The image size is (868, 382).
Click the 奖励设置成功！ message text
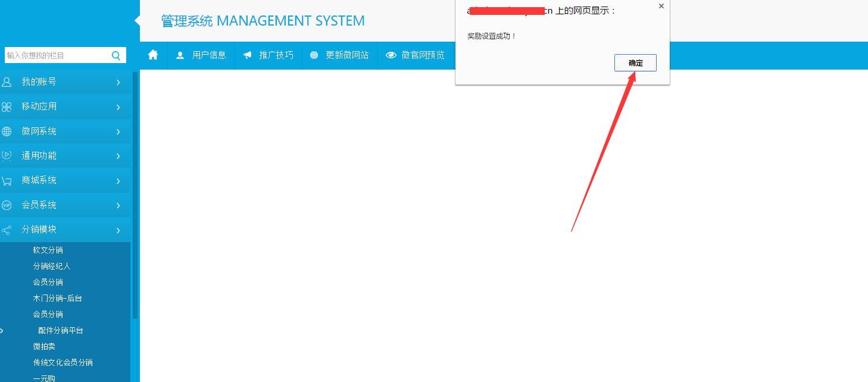(492, 36)
